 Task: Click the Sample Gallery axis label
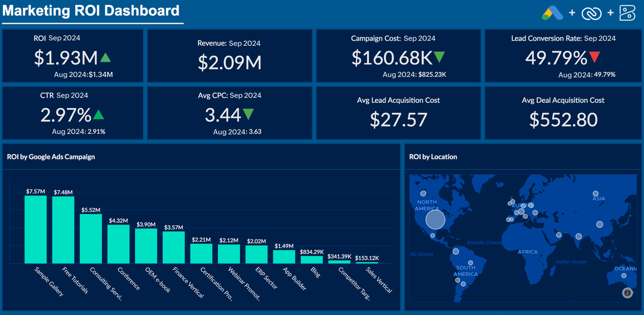click(49, 282)
